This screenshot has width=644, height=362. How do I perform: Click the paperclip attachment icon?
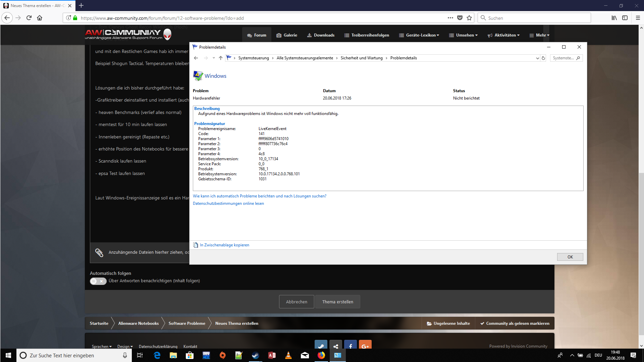pos(99,252)
